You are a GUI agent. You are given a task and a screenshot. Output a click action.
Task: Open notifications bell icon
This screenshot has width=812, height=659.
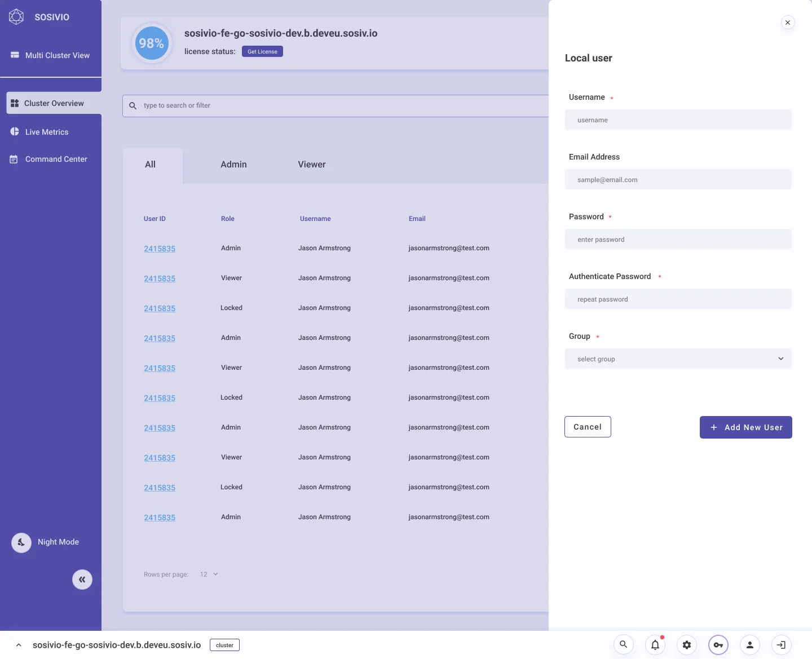click(x=655, y=644)
